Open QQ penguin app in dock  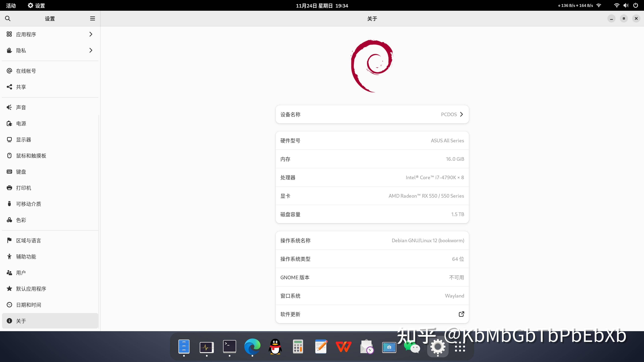(x=275, y=347)
